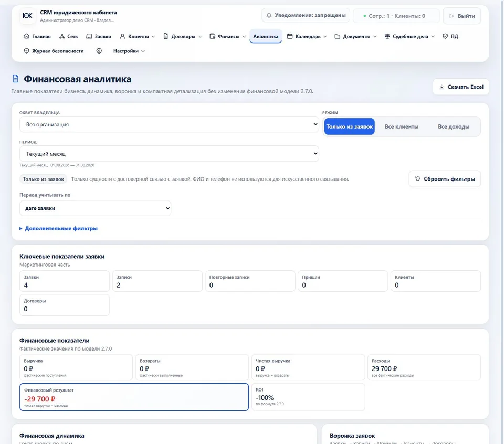Click the round target icon before Настройки
The image size is (504, 444).
point(99,51)
